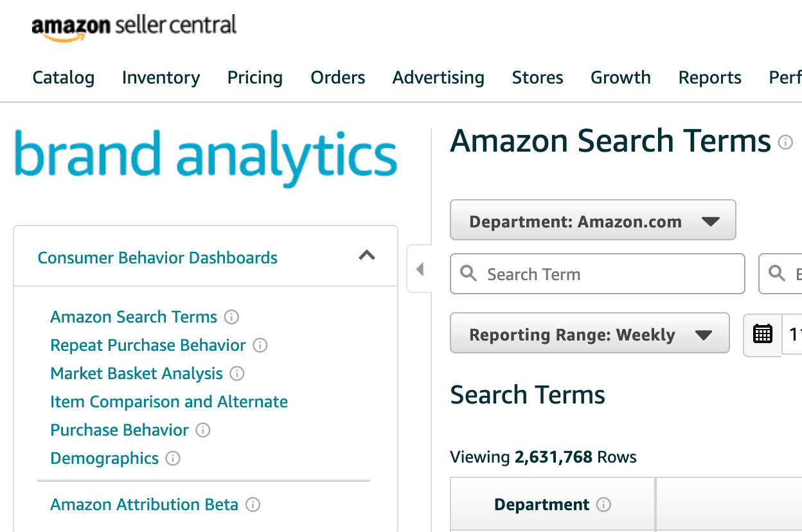The height and width of the screenshot is (532, 802).
Task: Click the Demographics info icon
Action: pyautogui.click(x=173, y=458)
